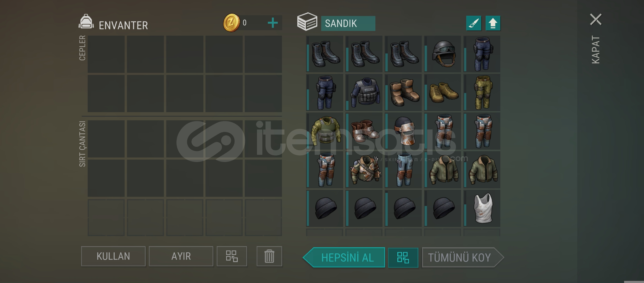Click the trash can delete icon
Screen dimensions: 644x283
[269, 256]
